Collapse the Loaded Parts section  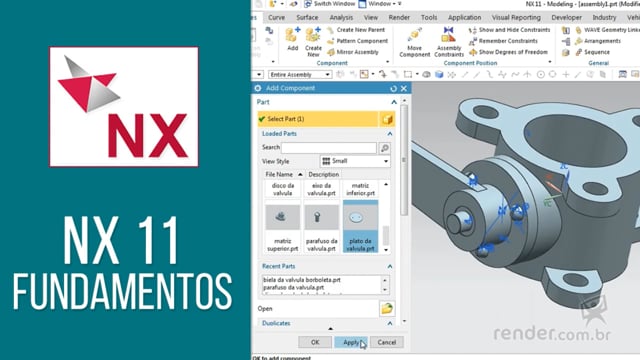390,134
